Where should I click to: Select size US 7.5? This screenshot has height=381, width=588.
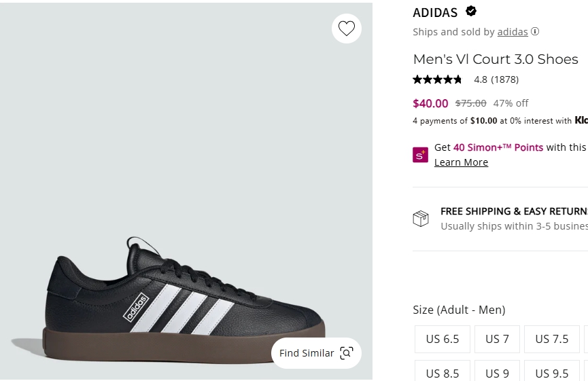pyautogui.click(x=552, y=339)
